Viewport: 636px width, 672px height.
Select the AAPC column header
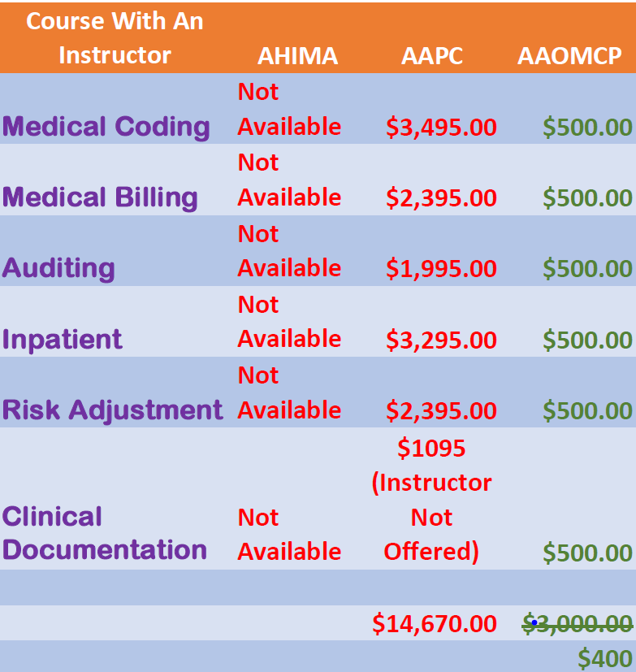click(431, 56)
